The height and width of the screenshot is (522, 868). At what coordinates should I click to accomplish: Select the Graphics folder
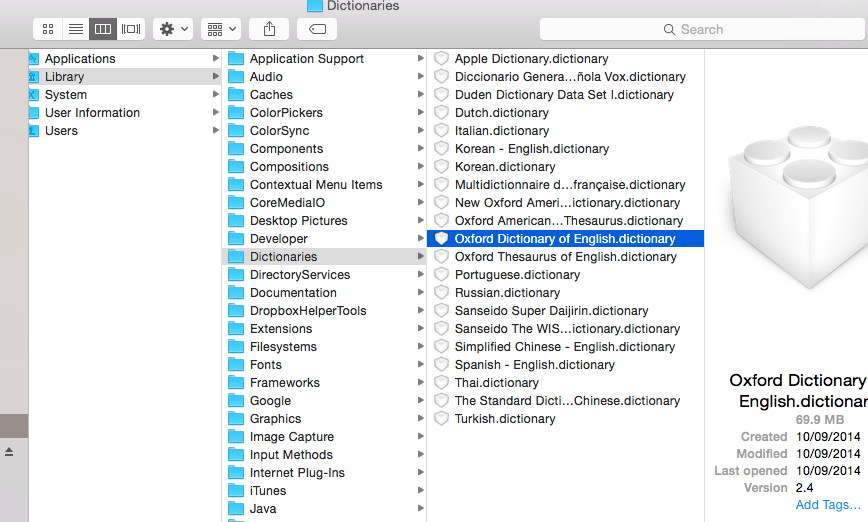point(324,418)
